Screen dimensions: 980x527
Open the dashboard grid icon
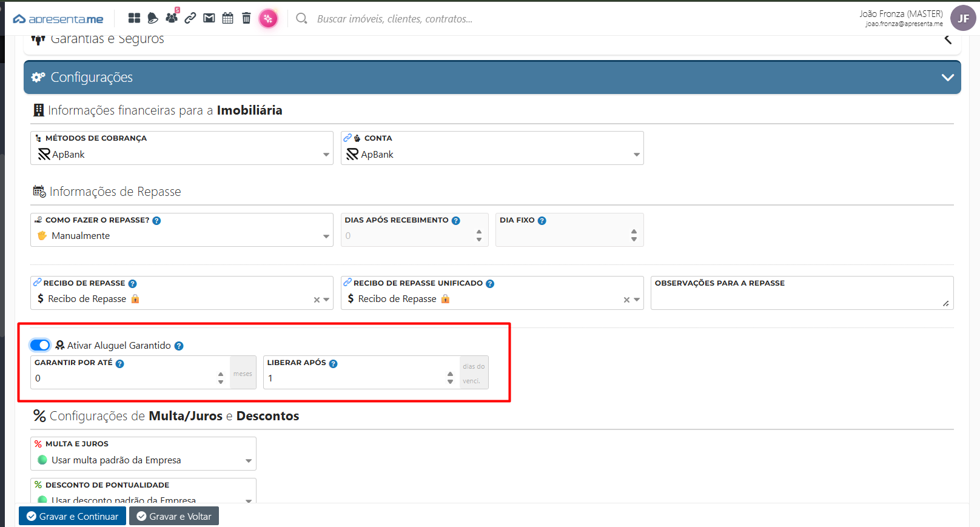point(134,18)
